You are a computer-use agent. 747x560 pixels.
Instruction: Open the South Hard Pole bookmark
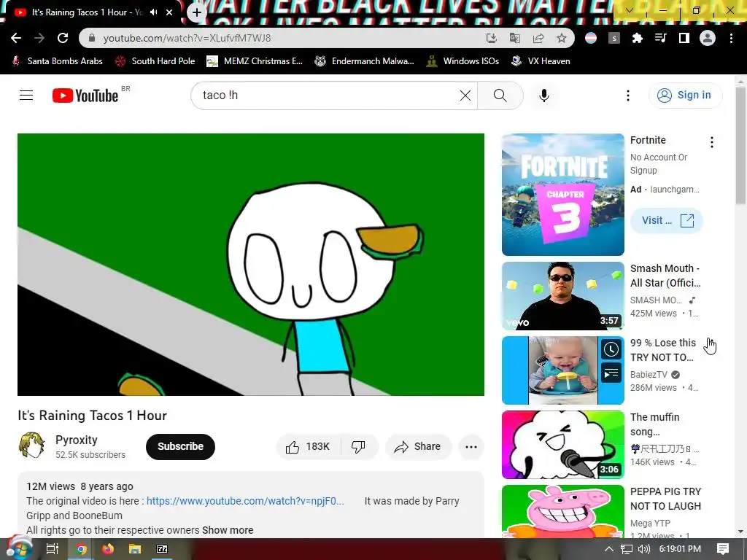pyautogui.click(x=155, y=61)
